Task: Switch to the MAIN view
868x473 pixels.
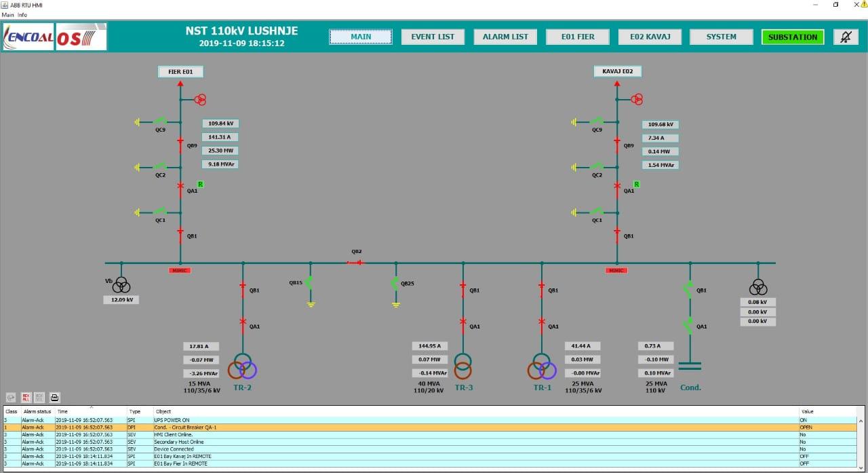Action: 361,37
